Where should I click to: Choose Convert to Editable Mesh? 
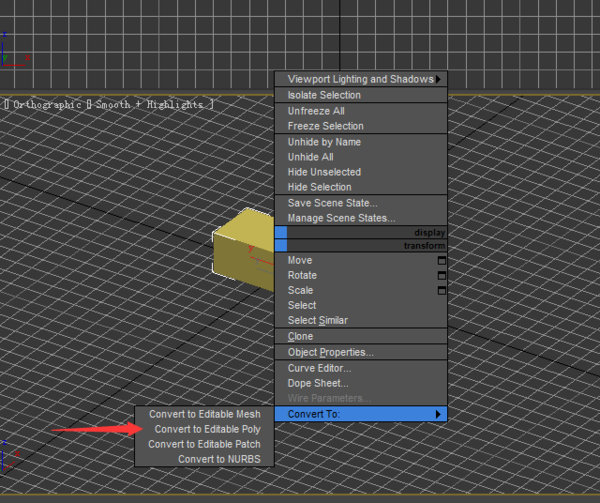coord(204,414)
